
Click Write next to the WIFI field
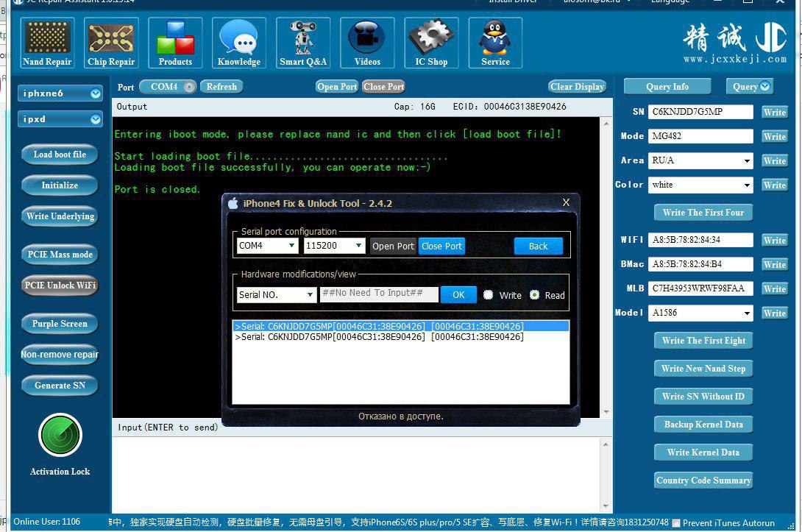(x=774, y=240)
